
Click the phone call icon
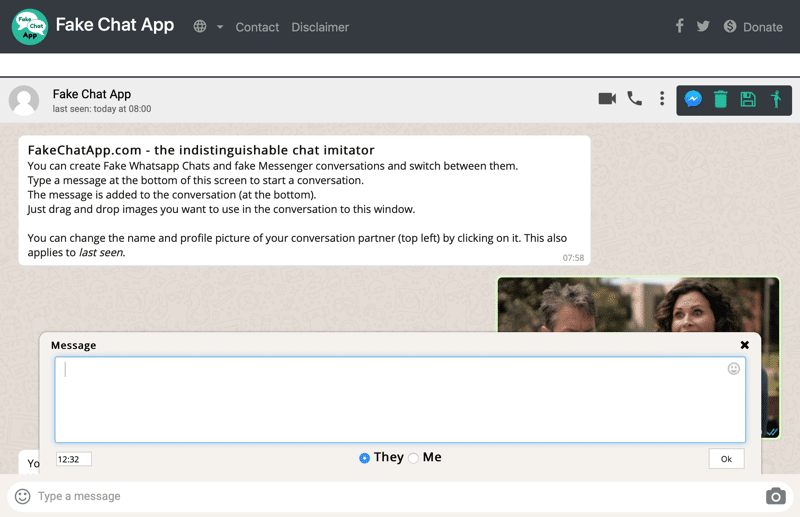(x=634, y=98)
